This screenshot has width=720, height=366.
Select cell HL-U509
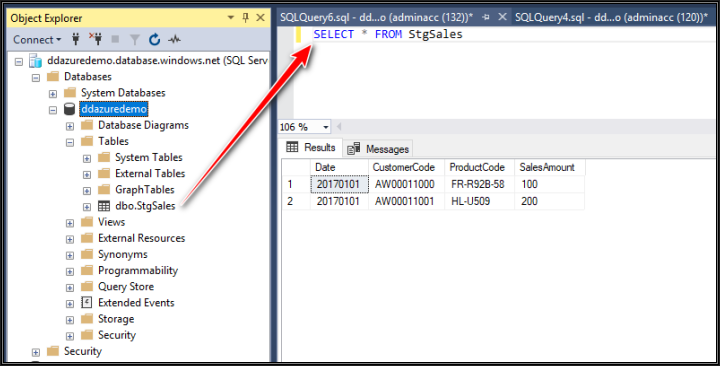click(479, 202)
